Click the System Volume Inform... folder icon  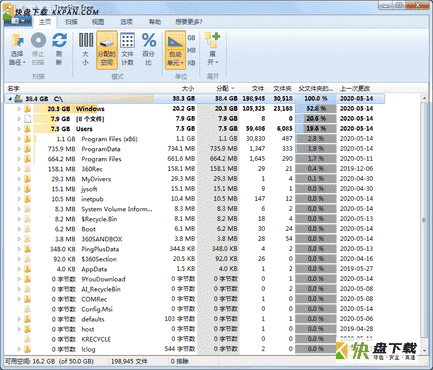[27, 209]
